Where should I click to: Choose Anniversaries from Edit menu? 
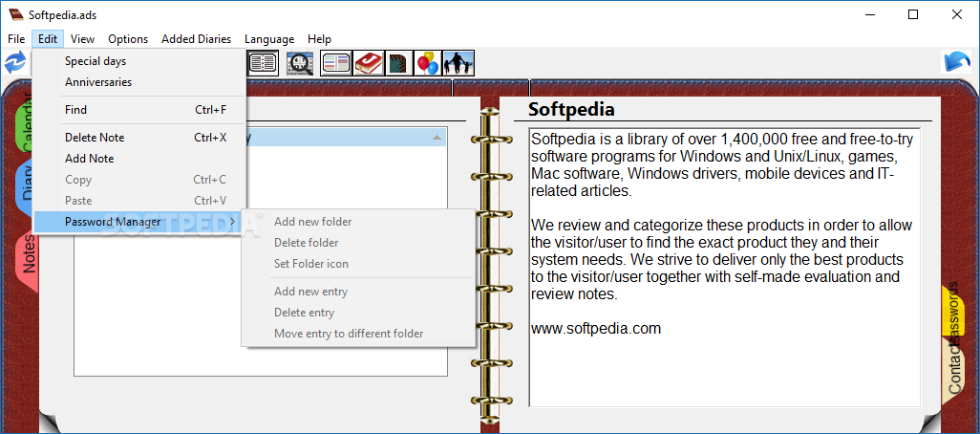click(140, 82)
